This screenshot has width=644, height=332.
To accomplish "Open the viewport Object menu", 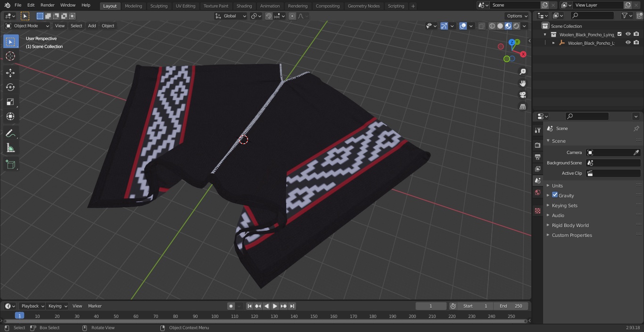I will tap(108, 26).
